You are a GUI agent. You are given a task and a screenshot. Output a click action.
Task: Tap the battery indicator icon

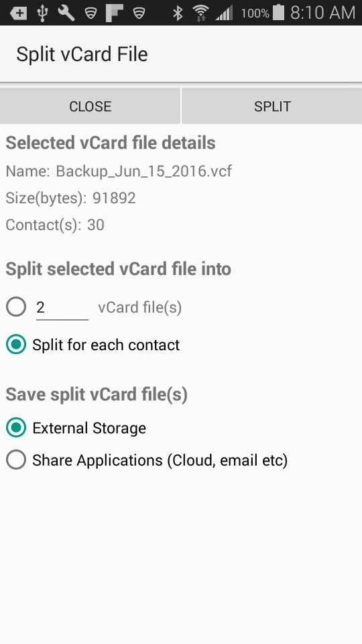[279, 12]
